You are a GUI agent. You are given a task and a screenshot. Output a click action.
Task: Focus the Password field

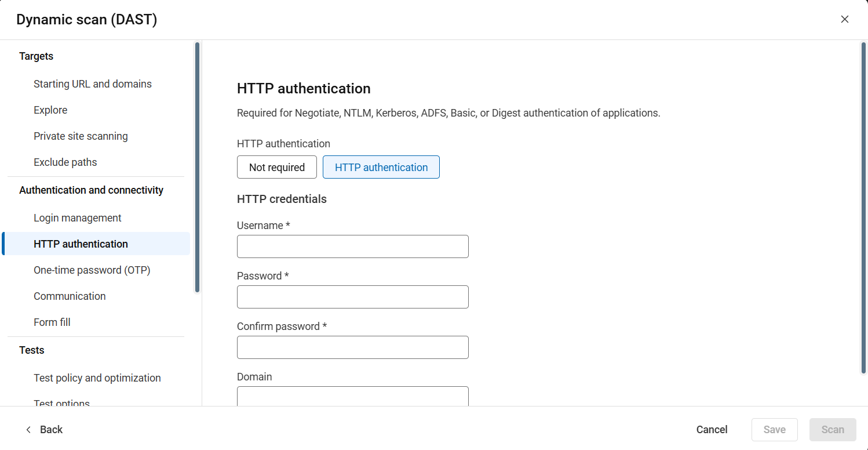point(352,297)
